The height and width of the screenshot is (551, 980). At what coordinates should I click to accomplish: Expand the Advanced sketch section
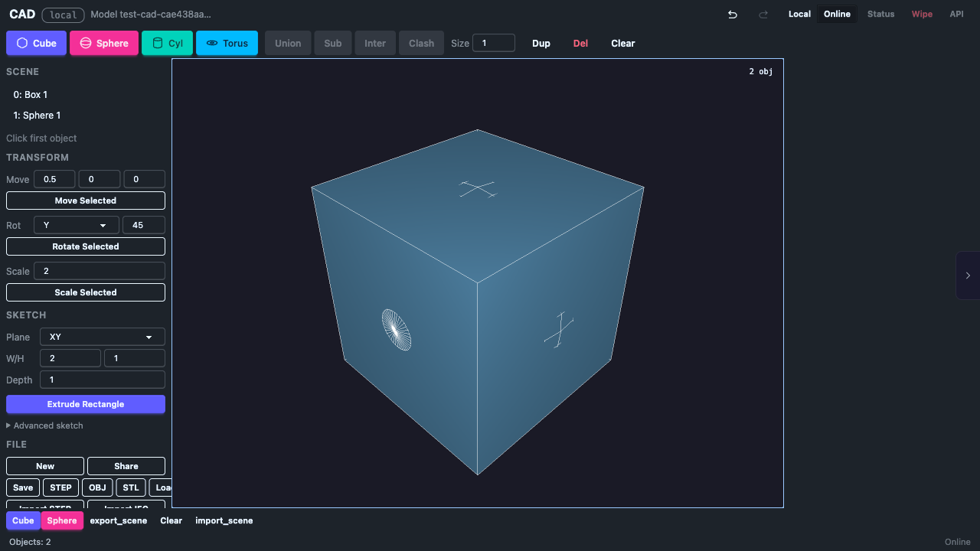point(44,425)
